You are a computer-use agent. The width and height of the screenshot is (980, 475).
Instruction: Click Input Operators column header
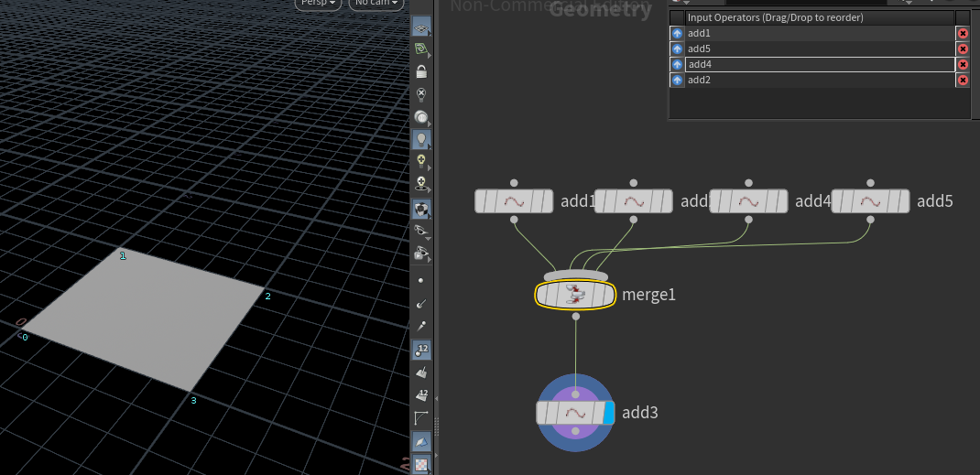(820, 17)
